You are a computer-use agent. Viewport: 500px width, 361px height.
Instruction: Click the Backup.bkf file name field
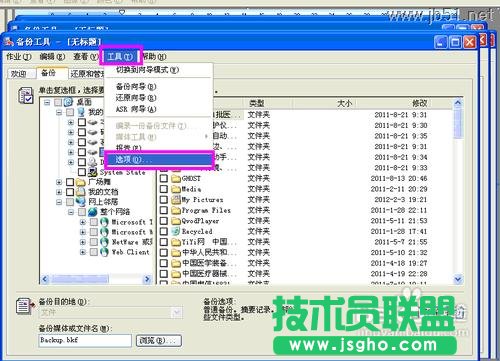pyautogui.click(x=85, y=340)
